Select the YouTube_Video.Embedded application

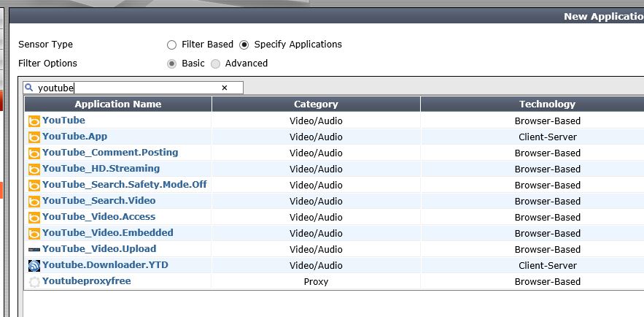(108, 233)
